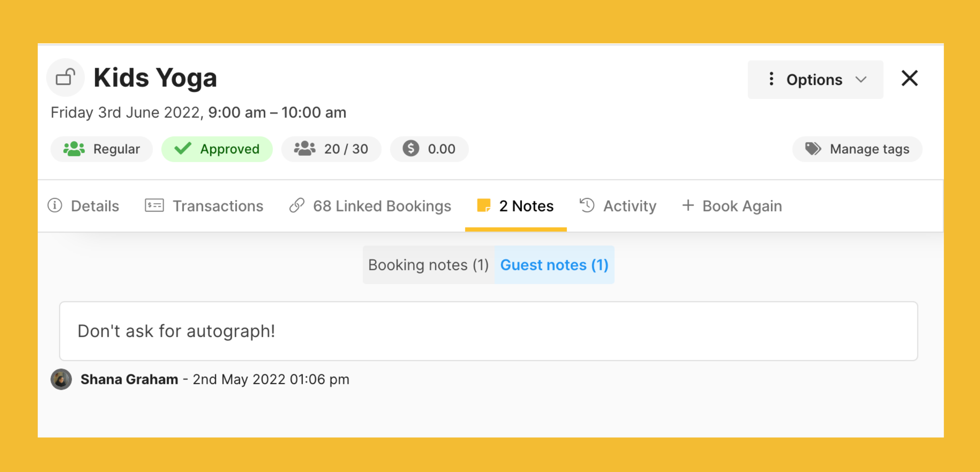Screen dimensions: 980x472
Task: Click the tag icon in Manage tags
Action: pos(813,148)
